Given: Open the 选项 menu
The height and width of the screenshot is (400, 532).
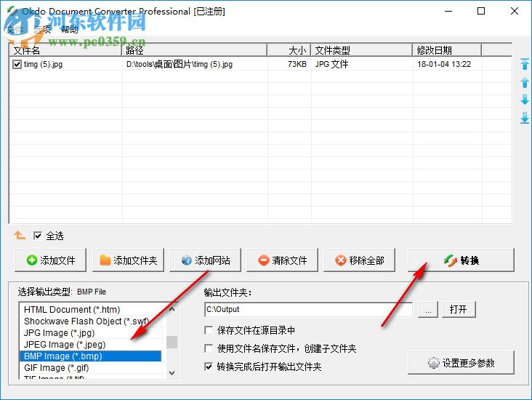Looking at the screenshot, I should pos(42,30).
